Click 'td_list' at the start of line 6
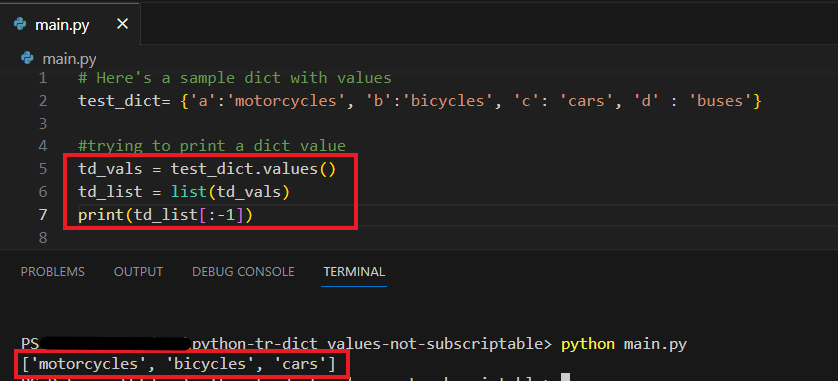The width and height of the screenshot is (838, 381). pos(110,192)
